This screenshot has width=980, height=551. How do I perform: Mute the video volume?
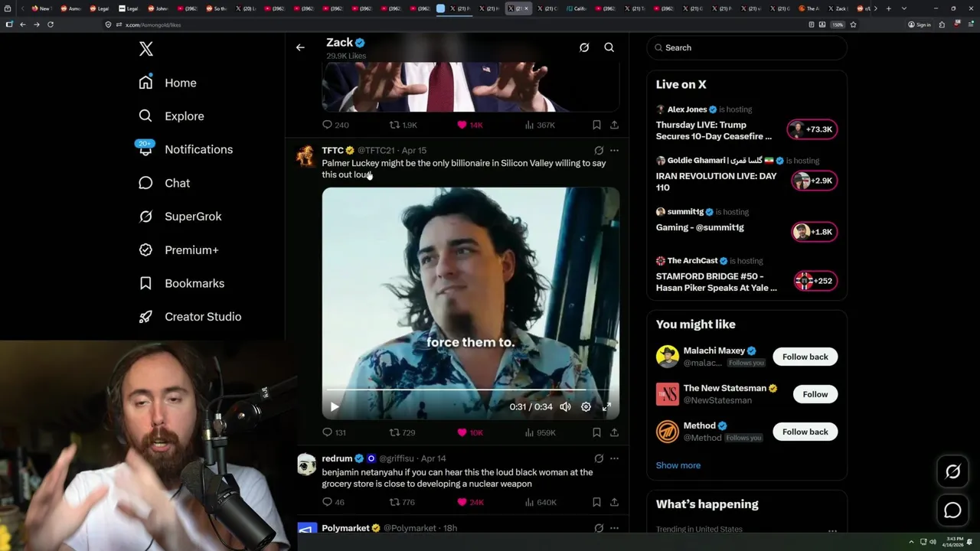point(565,407)
